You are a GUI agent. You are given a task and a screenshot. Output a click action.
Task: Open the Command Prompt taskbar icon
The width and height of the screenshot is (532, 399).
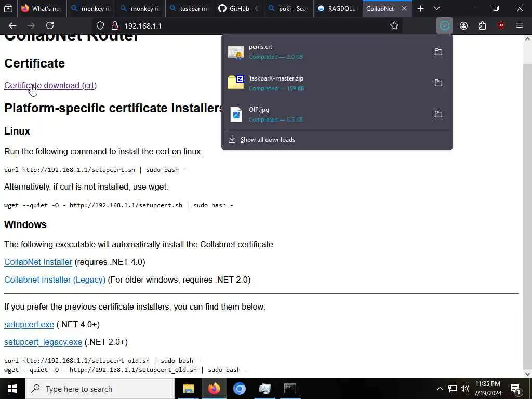(x=290, y=389)
